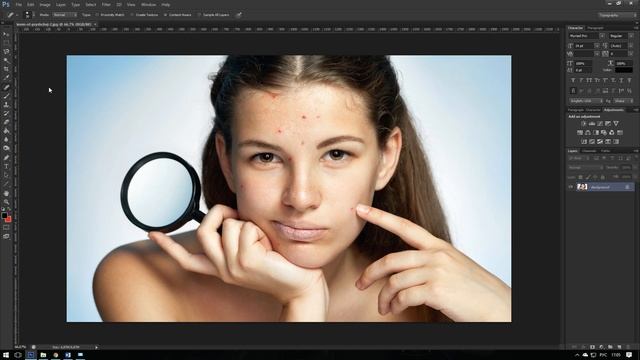The image size is (640, 360).
Task: Change the screen mode from toolbox
Action: click(6, 236)
